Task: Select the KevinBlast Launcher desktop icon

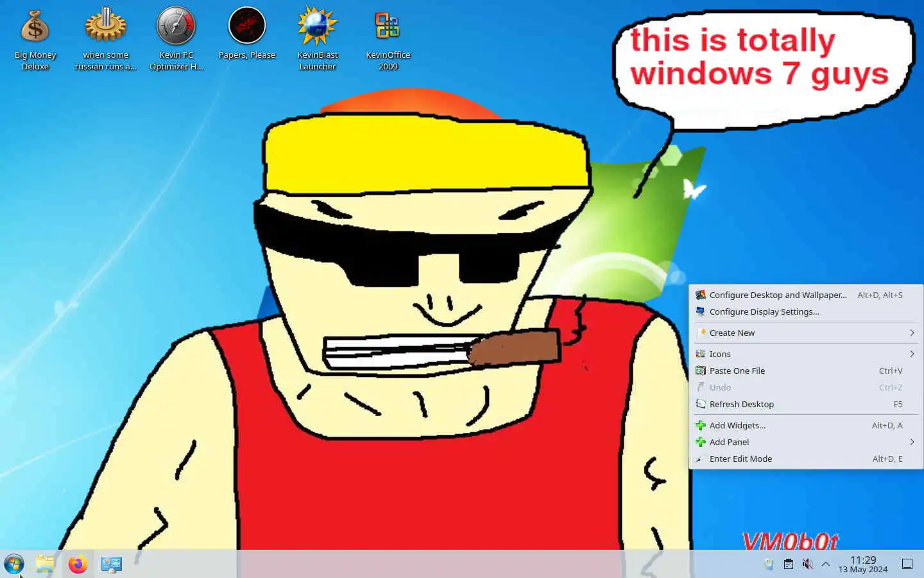Action: click(x=318, y=39)
